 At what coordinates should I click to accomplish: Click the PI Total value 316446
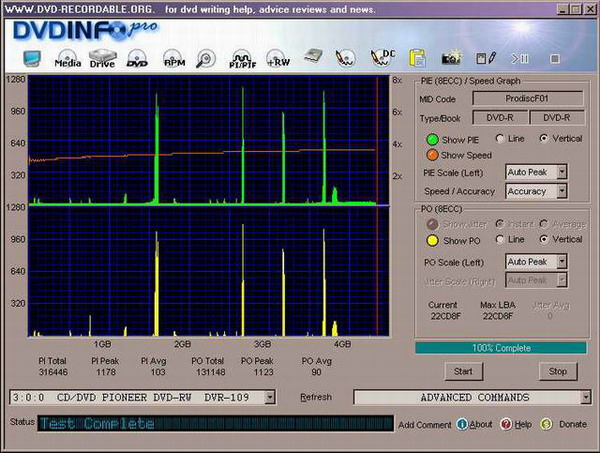tap(53, 372)
